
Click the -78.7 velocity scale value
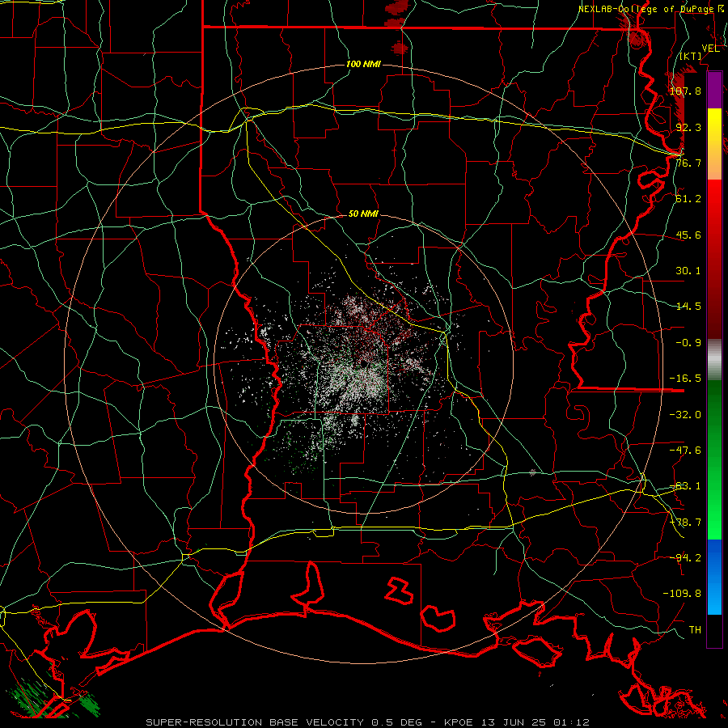point(685,523)
